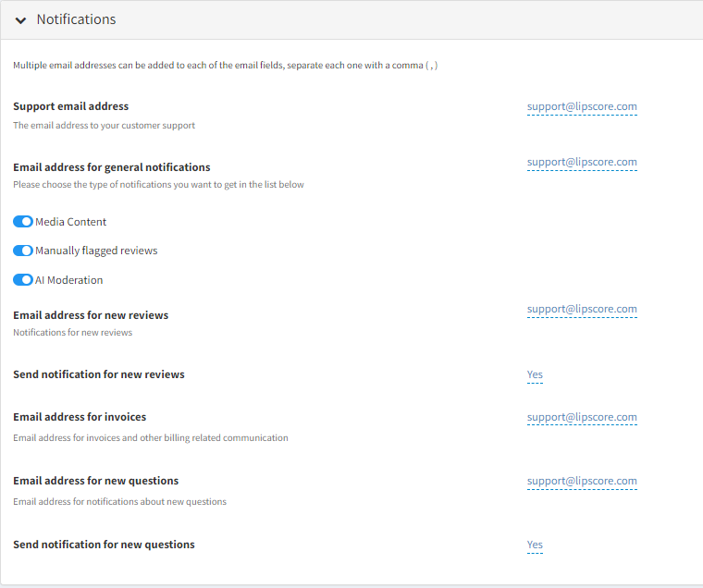Screen dimensions: 703x588
Task: Click the 'Support email address' heading
Action: tap(70, 106)
